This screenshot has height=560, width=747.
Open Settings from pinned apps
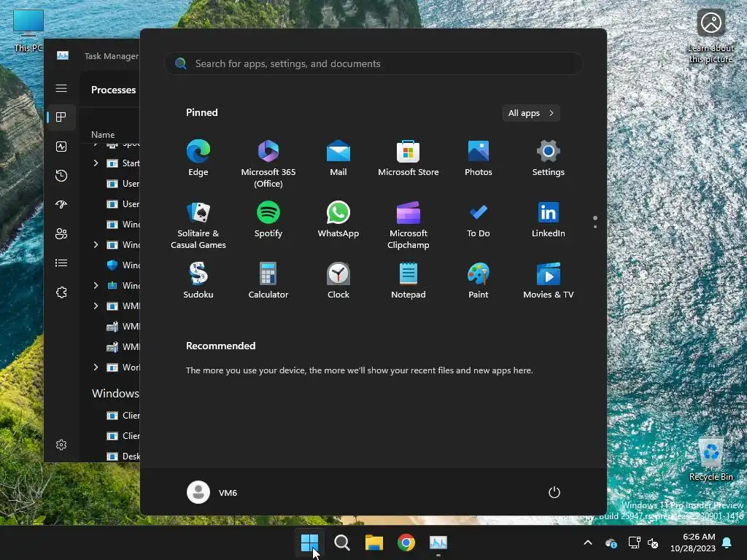coord(549,158)
